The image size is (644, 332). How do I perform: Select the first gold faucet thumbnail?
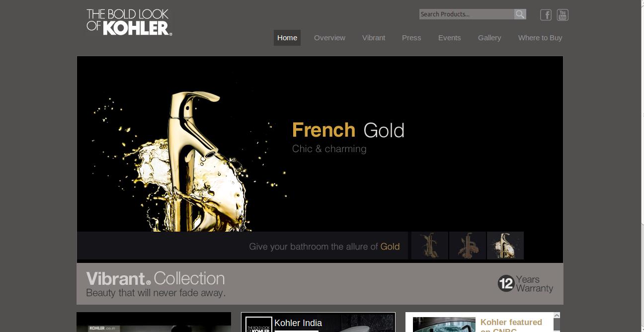pyautogui.click(x=429, y=246)
